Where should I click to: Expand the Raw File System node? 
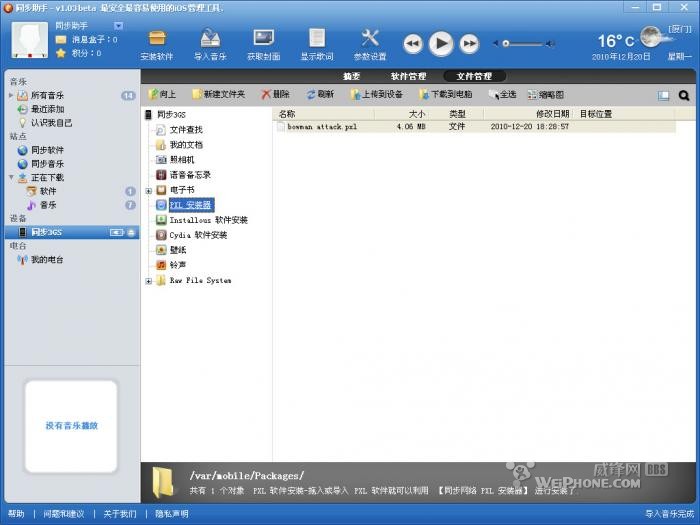pyautogui.click(x=149, y=281)
